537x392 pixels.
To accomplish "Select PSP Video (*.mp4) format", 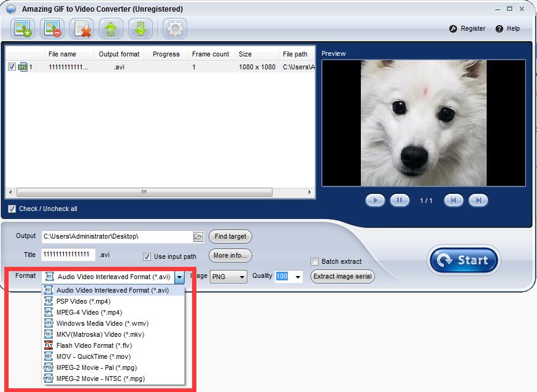I will click(113, 301).
